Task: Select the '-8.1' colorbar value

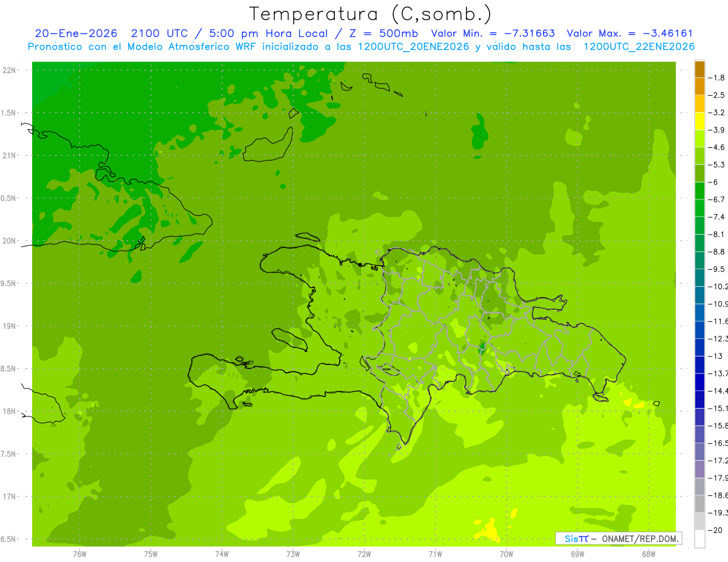Action: (716, 234)
